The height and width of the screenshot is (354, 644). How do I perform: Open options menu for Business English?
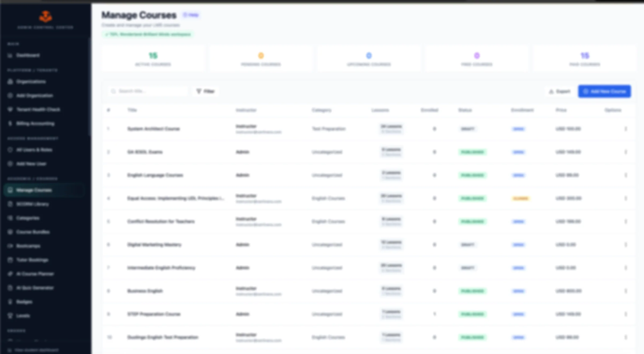coord(626,291)
